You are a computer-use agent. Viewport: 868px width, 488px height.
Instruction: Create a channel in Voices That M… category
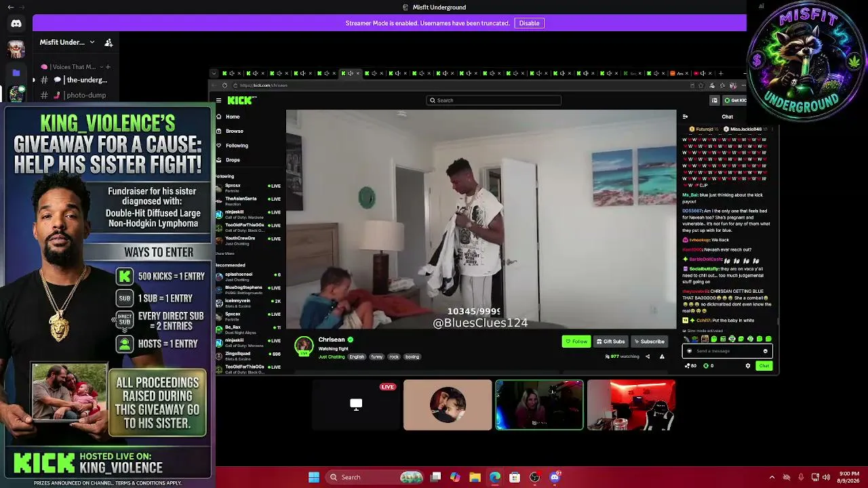(108, 67)
